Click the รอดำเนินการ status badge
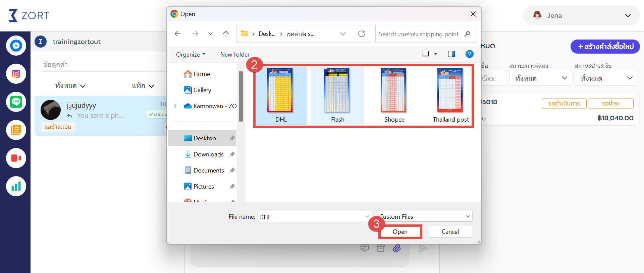Screen dimensions: 644x273 564,104
